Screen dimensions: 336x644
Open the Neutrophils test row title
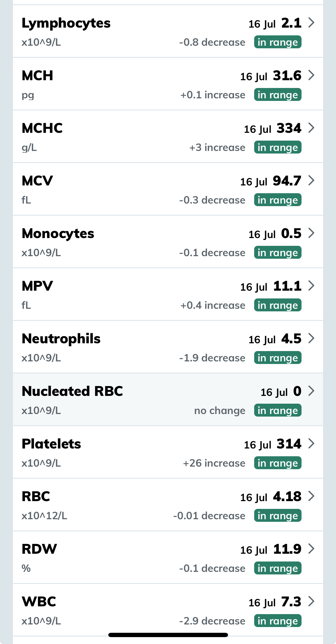(x=61, y=339)
